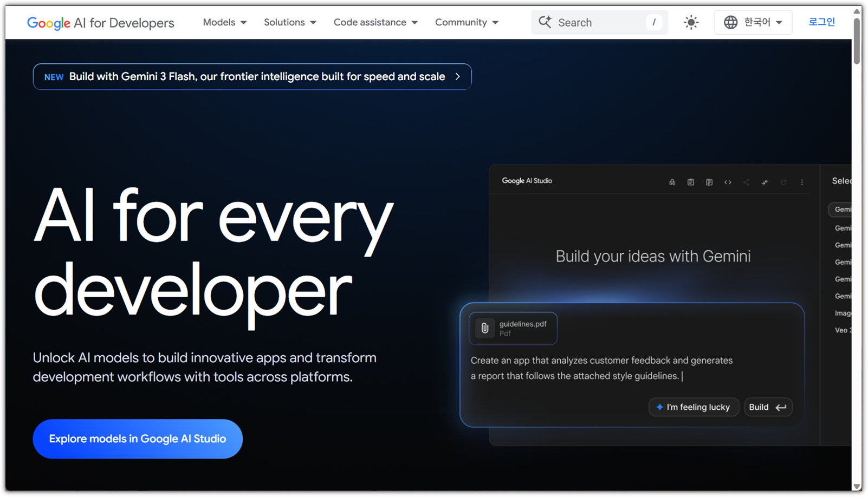The image size is (868, 497).
Task: Click the share icon in AI Studio toolbar
Action: click(746, 182)
